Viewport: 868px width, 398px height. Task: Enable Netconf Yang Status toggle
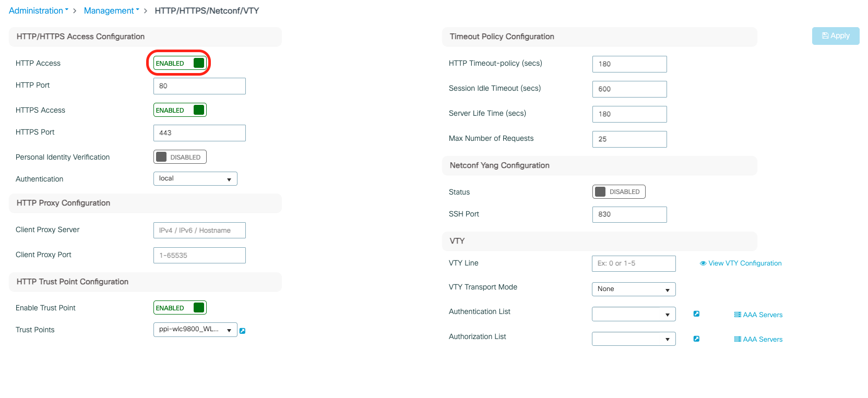[619, 192]
